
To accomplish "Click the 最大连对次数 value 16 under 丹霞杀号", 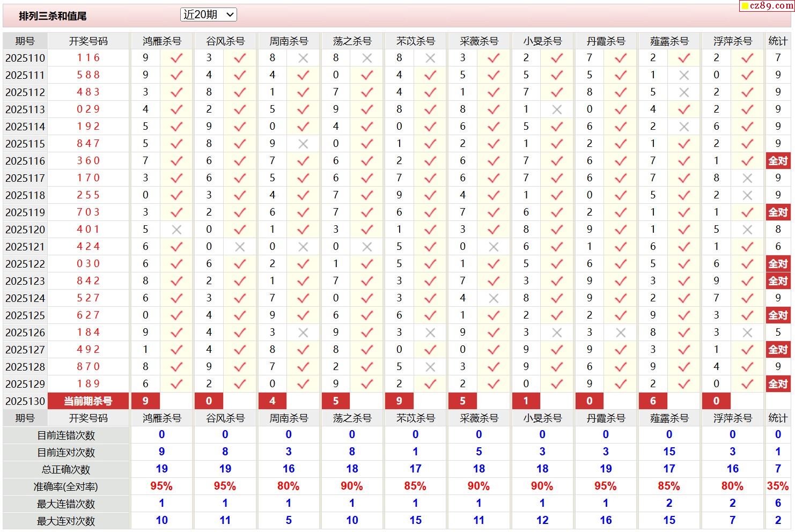I will 606,520.
